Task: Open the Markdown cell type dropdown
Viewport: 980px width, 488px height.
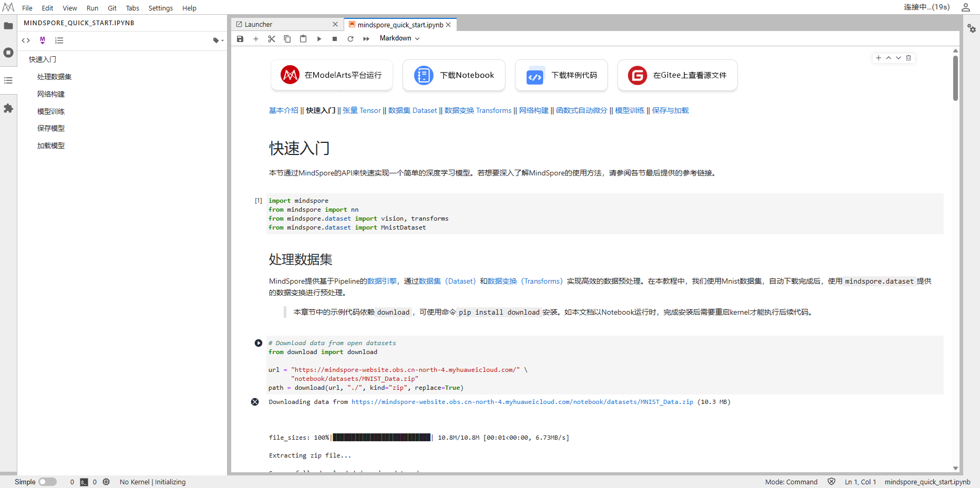Action: (399, 38)
